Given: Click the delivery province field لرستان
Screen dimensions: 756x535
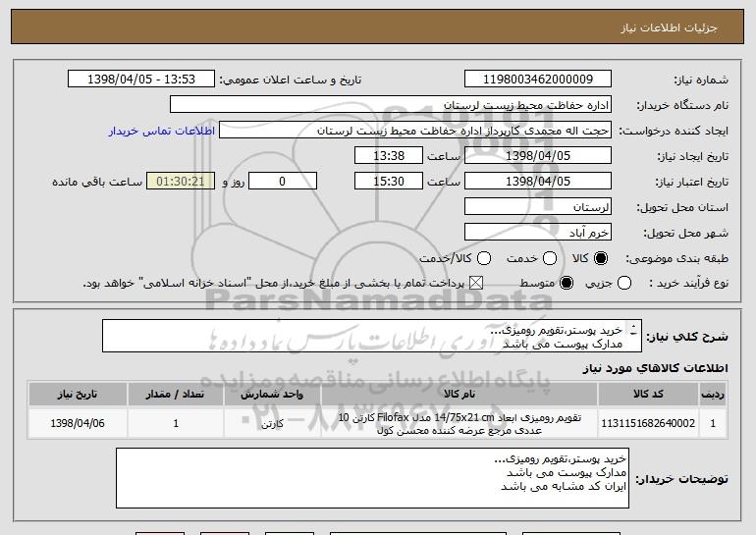Looking at the screenshot, I should tap(538, 207).
